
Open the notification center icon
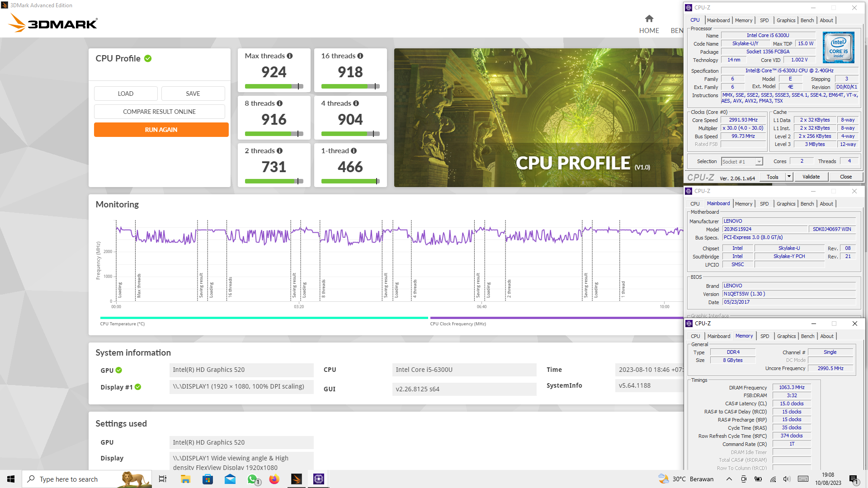[x=854, y=479]
